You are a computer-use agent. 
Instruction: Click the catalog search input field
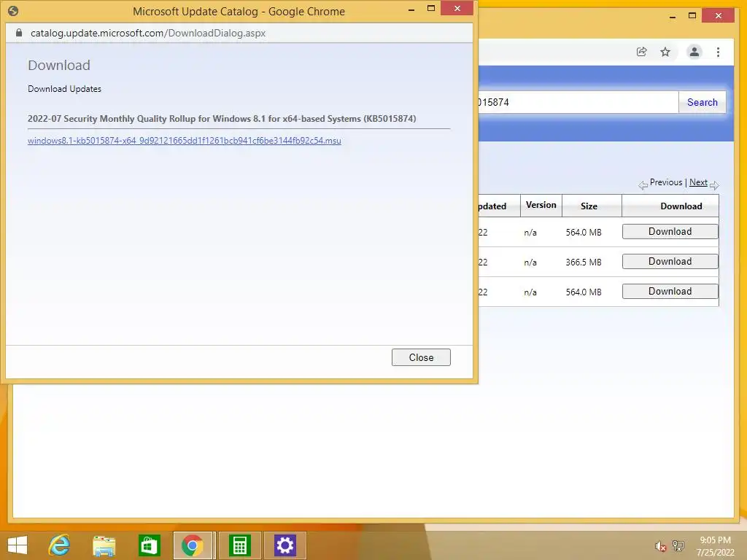[578, 102]
